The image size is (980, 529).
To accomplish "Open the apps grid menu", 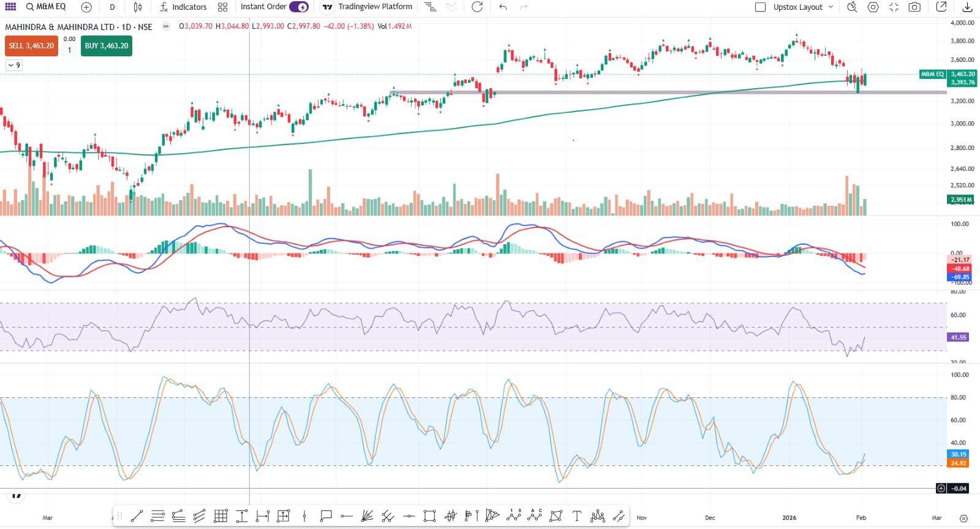I will tap(10, 7).
